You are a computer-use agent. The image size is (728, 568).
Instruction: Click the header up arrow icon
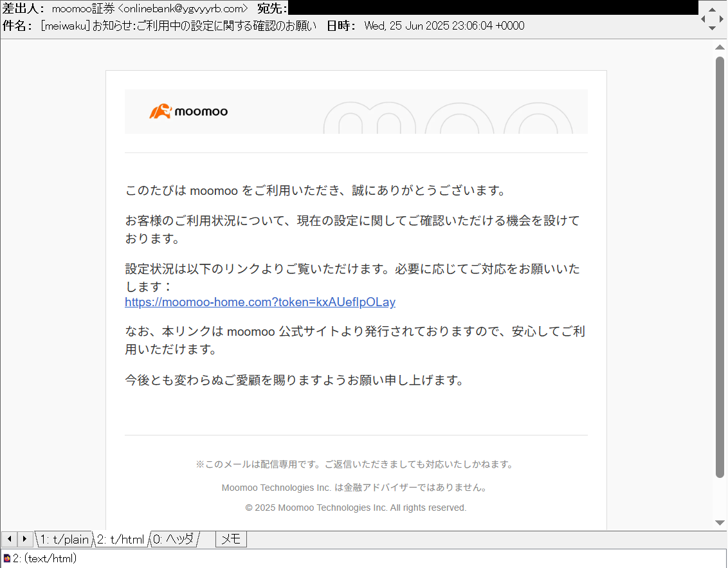click(x=712, y=9)
